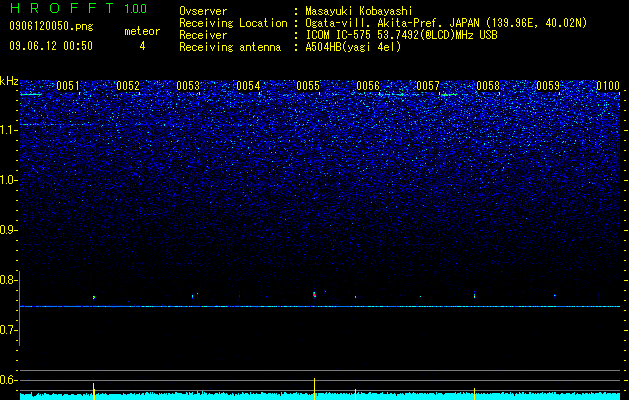The width and height of the screenshot is (629, 400).
Task: Click the bright meteor echo near 0055
Action: coord(314,294)
